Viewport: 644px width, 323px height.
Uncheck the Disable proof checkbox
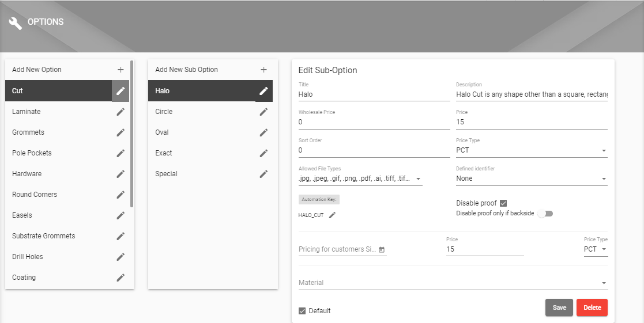(x=503, y=203)
